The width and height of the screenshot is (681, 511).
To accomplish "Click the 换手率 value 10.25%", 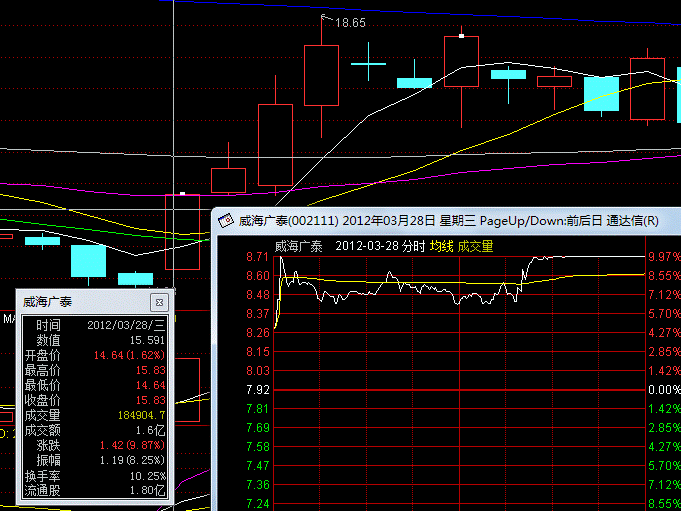I will coord(148,476).
